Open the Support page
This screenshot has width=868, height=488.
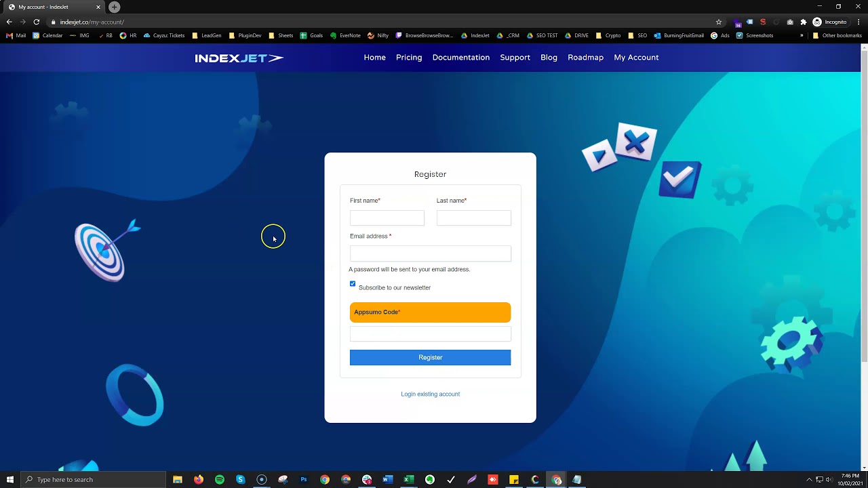515,58
